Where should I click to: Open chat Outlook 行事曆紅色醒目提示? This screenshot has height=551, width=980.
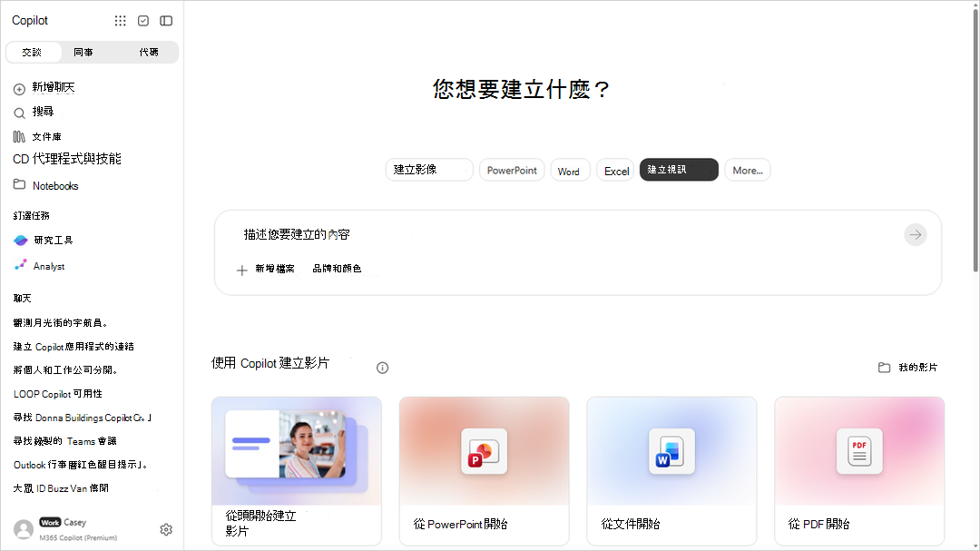81,465
